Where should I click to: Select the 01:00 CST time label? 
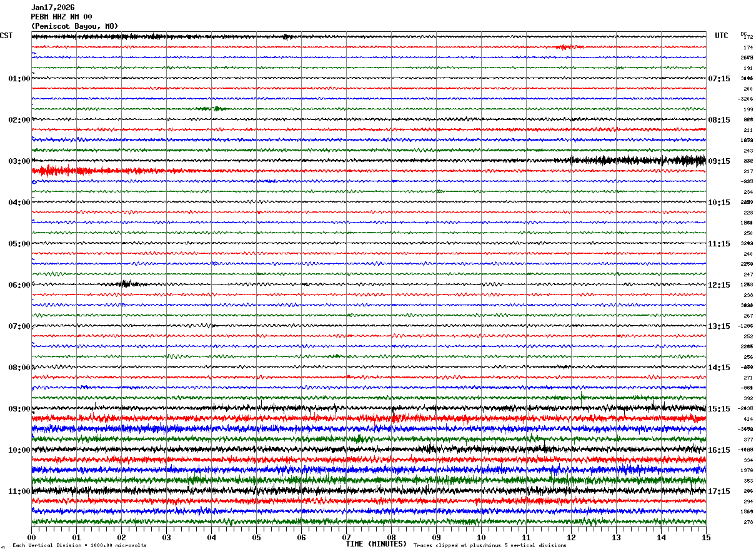pos(19,79)
